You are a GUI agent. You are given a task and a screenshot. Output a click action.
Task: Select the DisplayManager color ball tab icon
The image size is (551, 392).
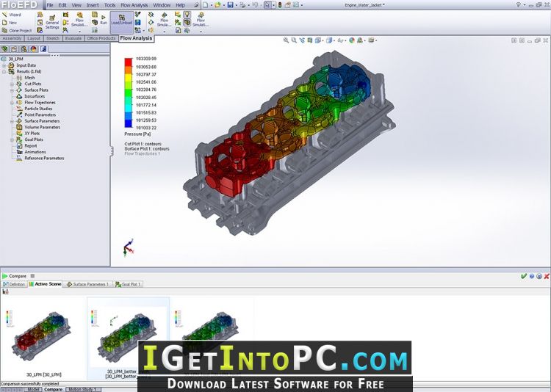33,49
